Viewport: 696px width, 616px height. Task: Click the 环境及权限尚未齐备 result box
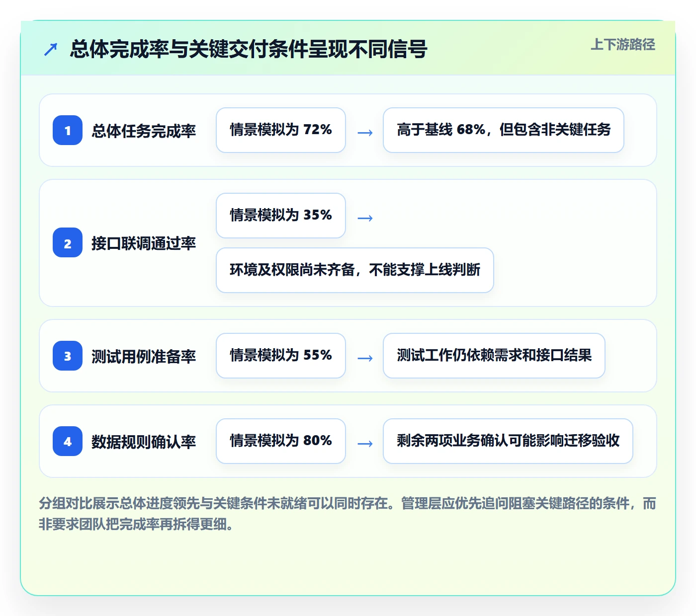[355, 270]
